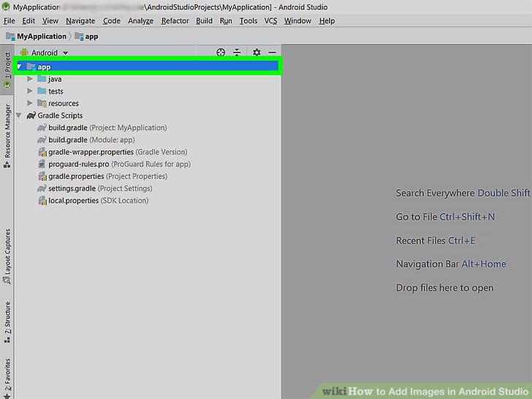Click 'Recent Files Ctrl+E' hint text
532x399 pixels.
coord(436,240)
